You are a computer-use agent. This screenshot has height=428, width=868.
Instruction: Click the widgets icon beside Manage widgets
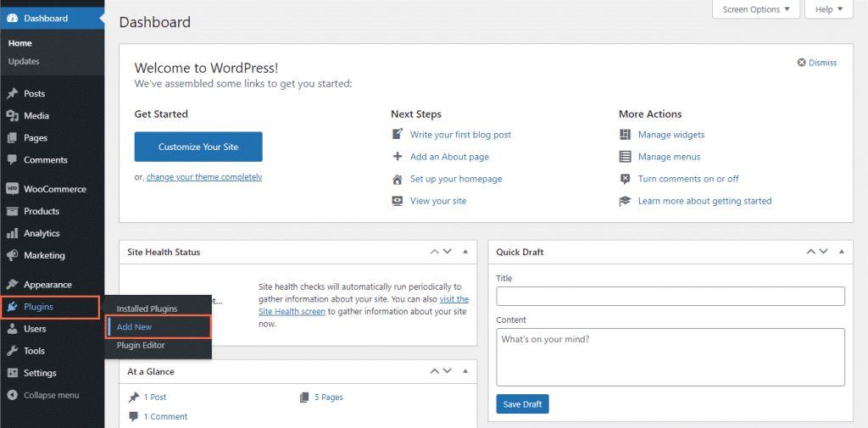pos(625,135)
